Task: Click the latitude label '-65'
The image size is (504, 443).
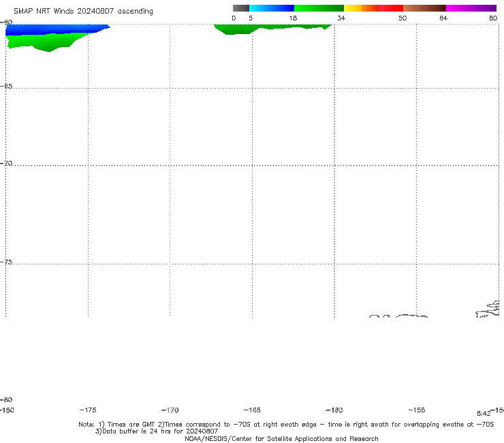Action: coord(6,87)
